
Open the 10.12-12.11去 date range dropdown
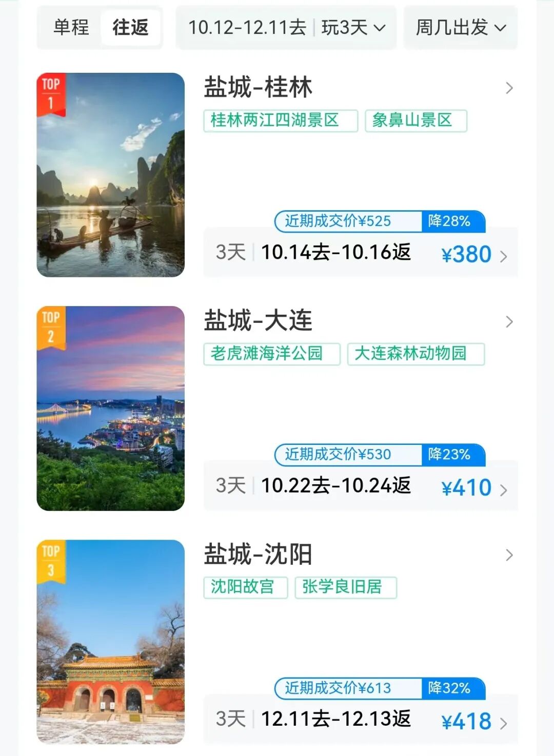click(x=247, y=27)
